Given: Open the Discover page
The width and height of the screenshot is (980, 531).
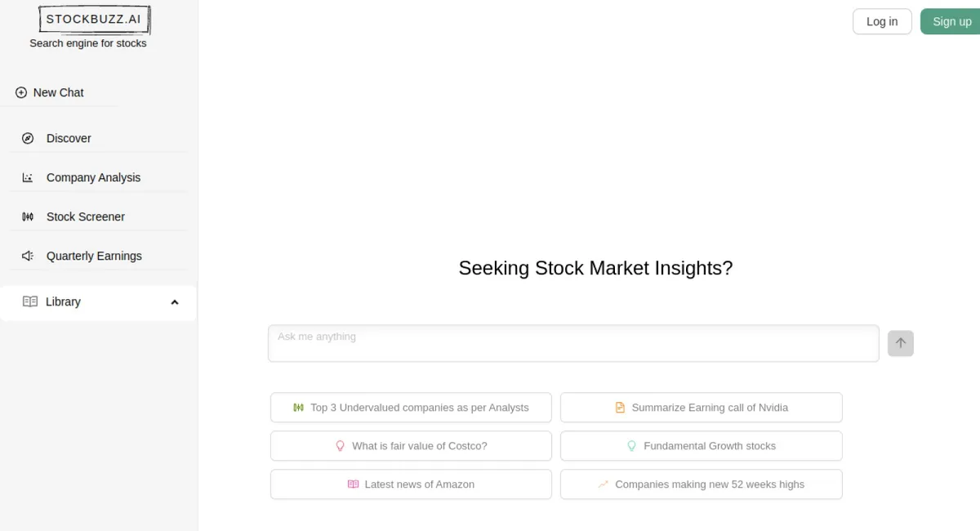Looking at the screenshot, I should coord(69,139).
